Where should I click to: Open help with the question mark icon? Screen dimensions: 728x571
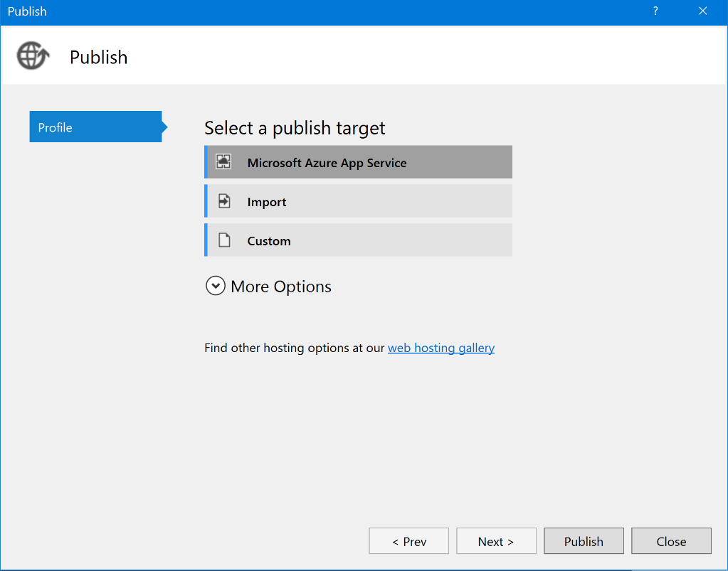(655, 11)
